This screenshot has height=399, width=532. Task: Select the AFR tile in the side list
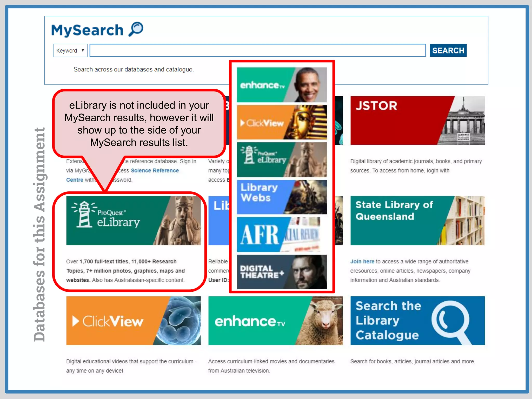point(278,235)
